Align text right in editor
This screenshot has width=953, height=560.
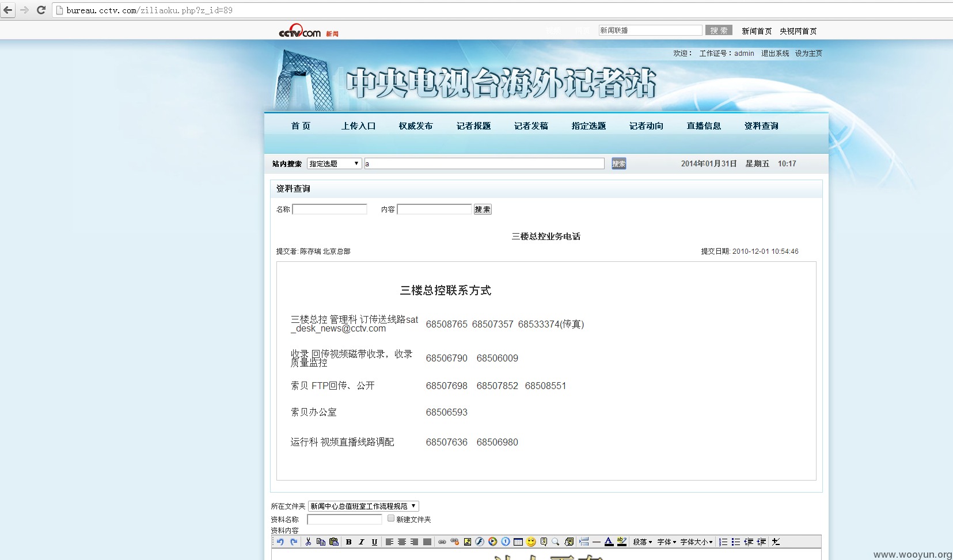(x=414, y=542)
